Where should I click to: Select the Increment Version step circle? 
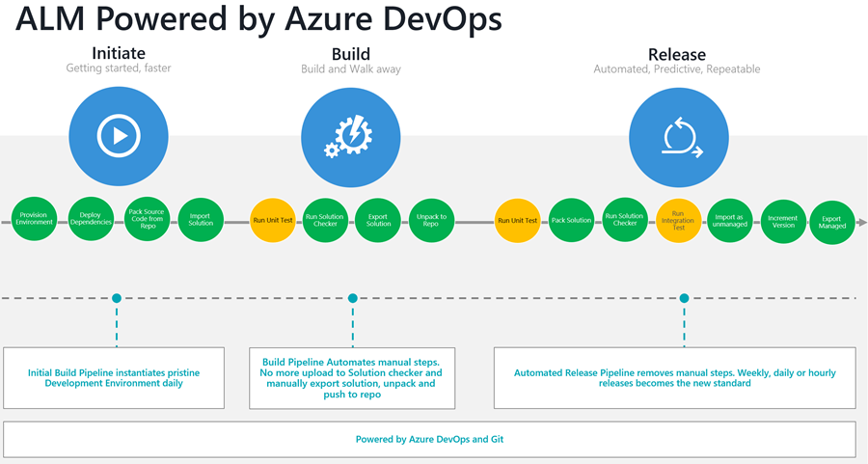(783, 222)
